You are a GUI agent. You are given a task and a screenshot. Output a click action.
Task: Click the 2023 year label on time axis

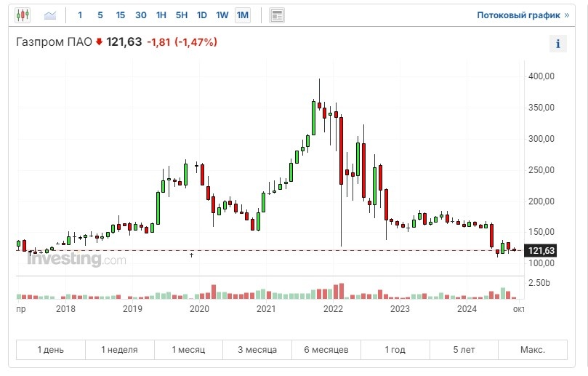pyautogui.click(x=400, y=309)
